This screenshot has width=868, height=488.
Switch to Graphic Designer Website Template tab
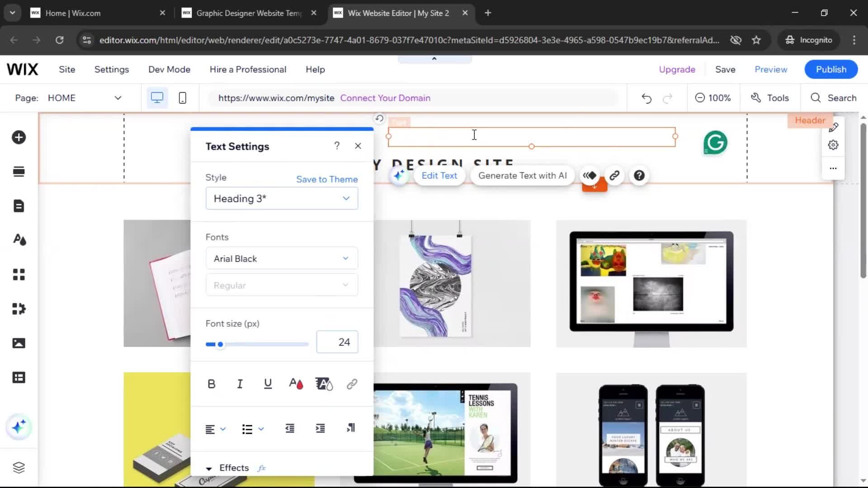tap(249, 13)
